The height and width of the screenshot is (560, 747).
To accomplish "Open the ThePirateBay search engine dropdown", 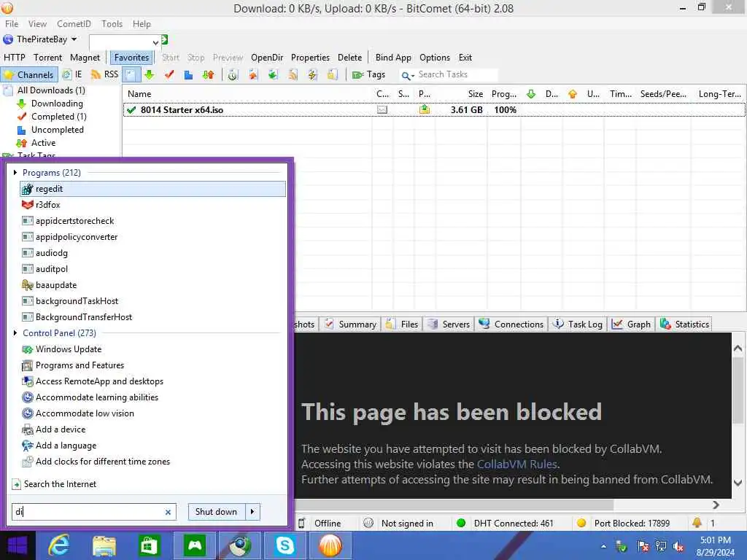I will click(74, 39).
